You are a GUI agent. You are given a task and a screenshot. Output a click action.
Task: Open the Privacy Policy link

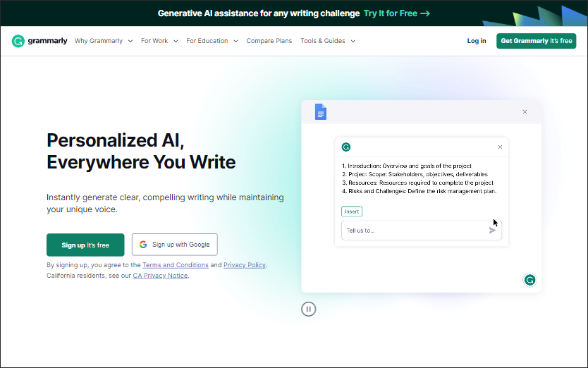point(245,265)
